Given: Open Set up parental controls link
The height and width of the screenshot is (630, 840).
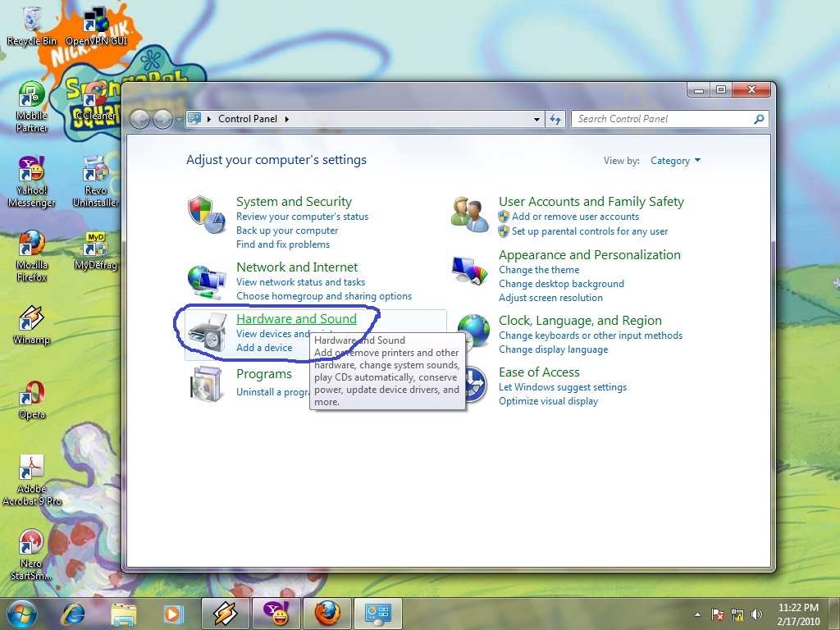Looking at the screenshot, I should [x=590, y=231].
